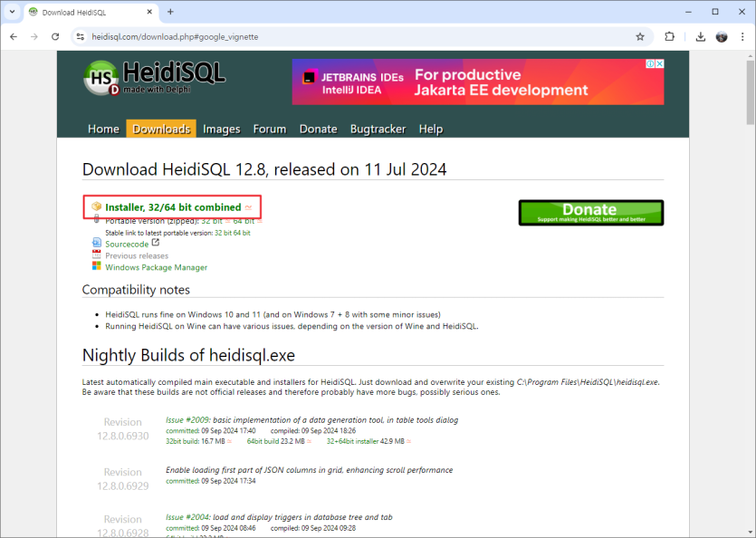The width and height of the screenshot is (756, 538).
Task: Click the browser forward arrow
Action: pyautogui.click(x=34, y=36)
